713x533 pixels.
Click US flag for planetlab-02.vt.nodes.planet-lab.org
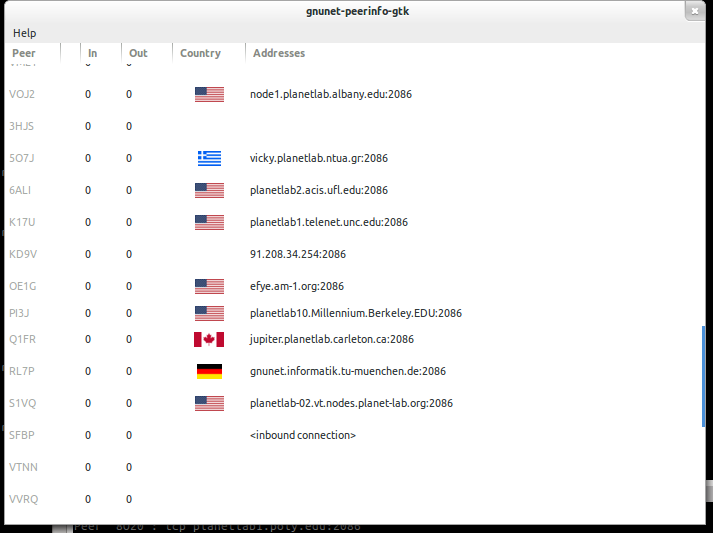pos(209,403)
